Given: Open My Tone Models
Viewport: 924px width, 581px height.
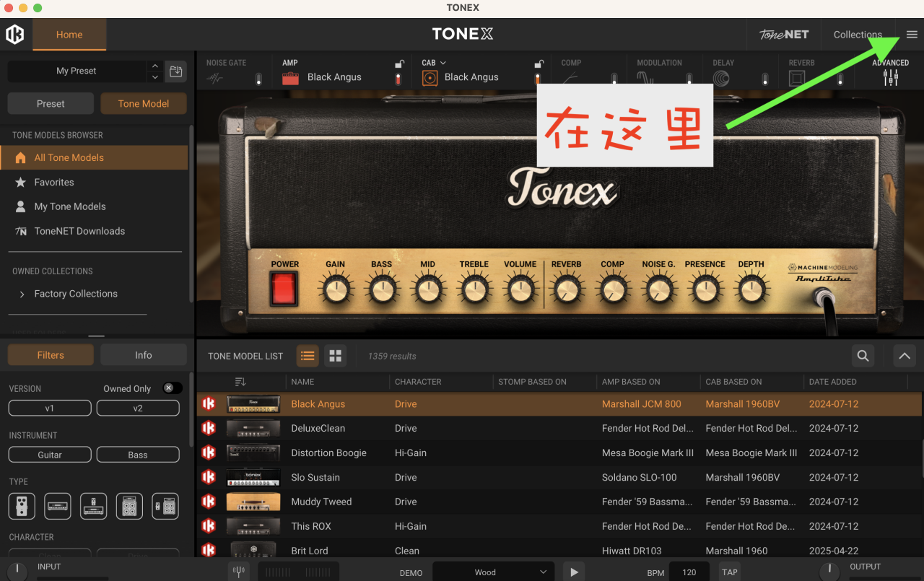Looking at the screenshot, I should [x=94, y=206].
